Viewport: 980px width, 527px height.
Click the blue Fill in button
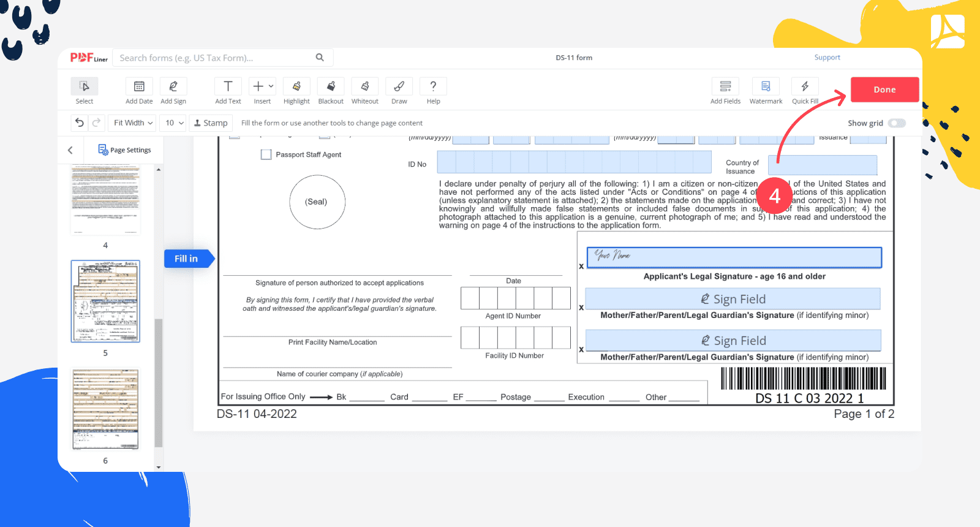click(x=189, y=259)
